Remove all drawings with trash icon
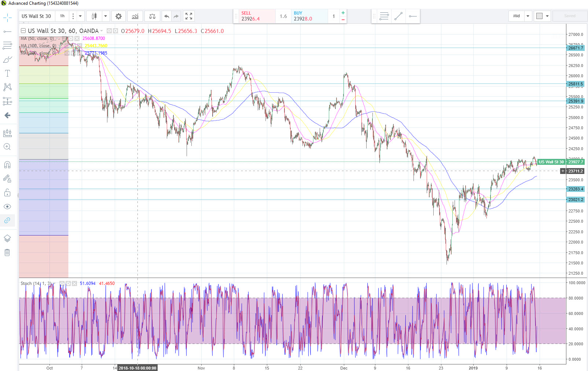Image resolution: width=588 pixels, height=371 pixels. (x=7, y=253)
